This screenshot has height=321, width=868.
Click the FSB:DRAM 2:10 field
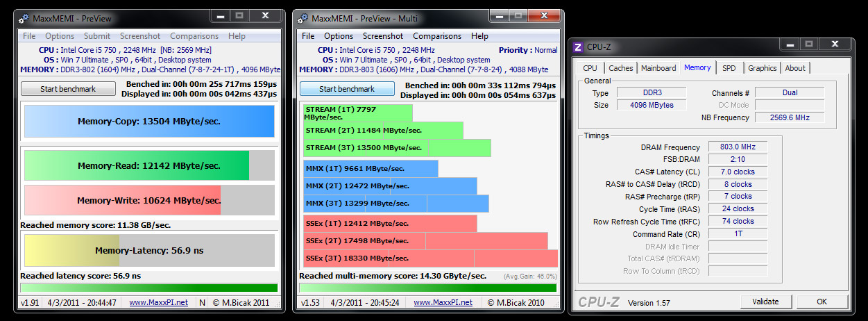738,159
